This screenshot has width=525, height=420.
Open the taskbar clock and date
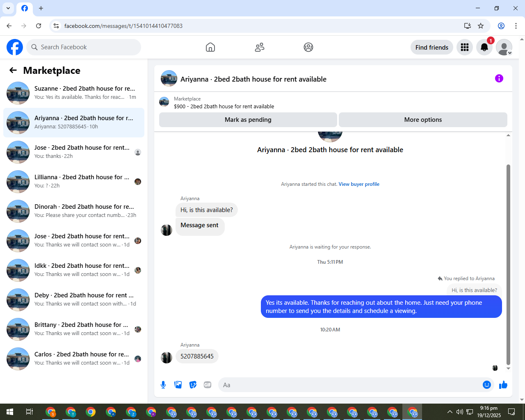coord(488,412)
